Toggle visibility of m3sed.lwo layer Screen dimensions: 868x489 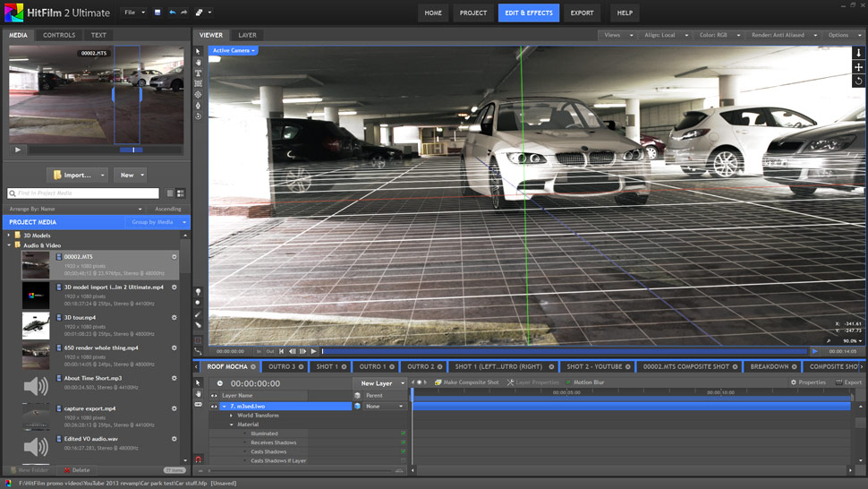point(214,407)
